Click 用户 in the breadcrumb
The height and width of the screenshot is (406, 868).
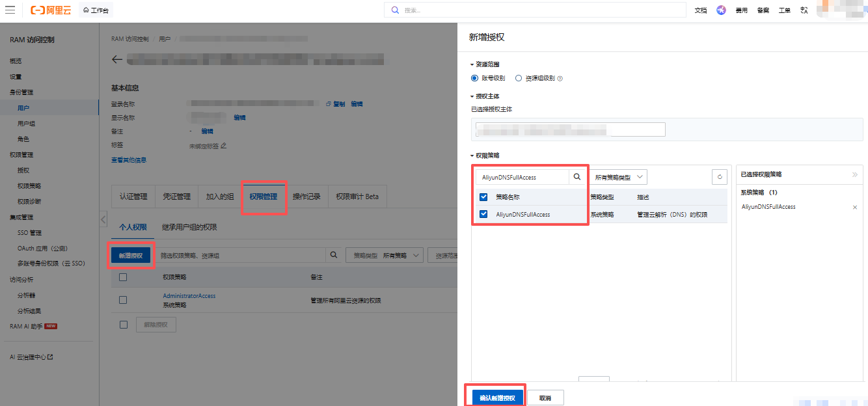click(x=165, y=39)
